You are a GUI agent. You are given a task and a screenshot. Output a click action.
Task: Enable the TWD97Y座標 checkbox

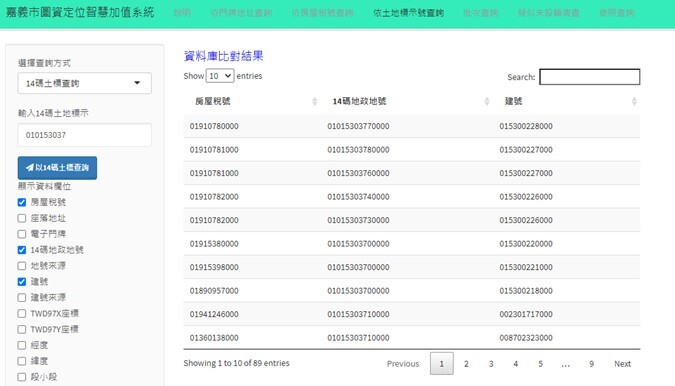pos(22,329)
